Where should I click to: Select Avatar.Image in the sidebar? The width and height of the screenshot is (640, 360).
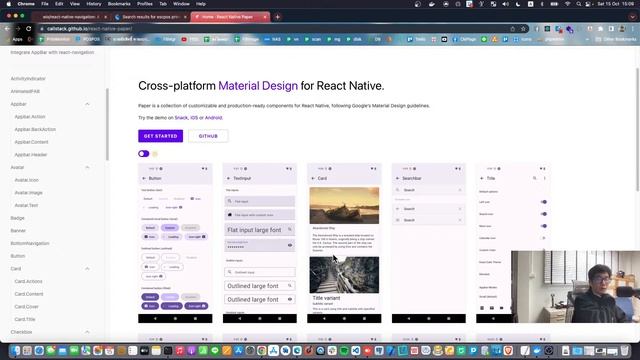[29, 193]
